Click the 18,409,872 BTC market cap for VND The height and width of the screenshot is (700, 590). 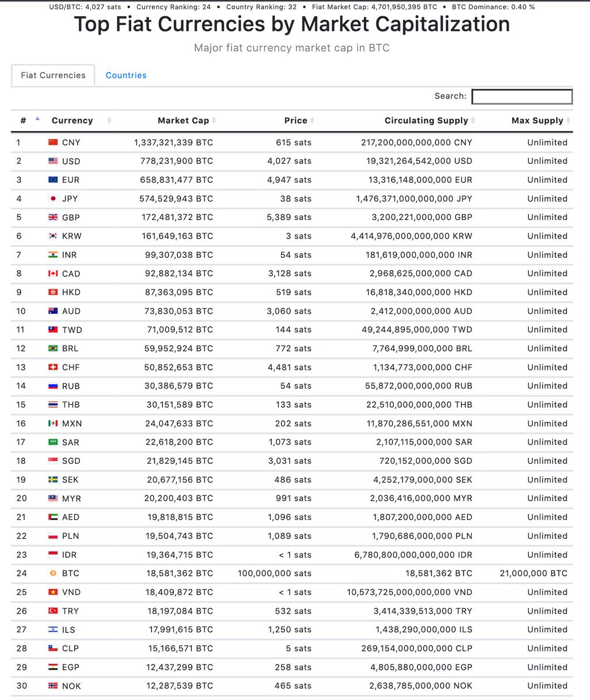click(x=179, y=592)
